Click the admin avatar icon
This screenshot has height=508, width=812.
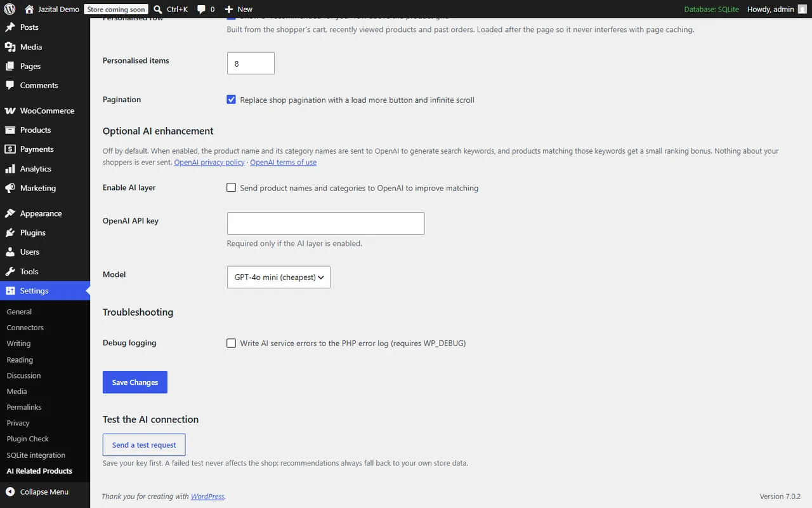click(802, 9)
